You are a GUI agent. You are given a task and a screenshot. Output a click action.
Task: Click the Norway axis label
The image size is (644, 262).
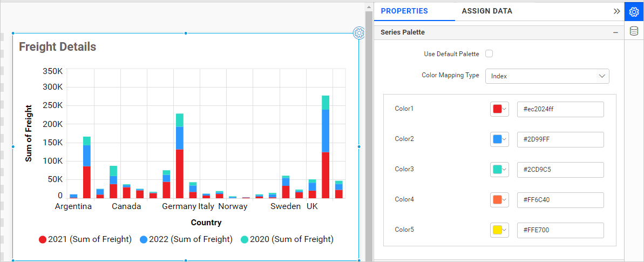pyautogui.click(x=233, y=206)
